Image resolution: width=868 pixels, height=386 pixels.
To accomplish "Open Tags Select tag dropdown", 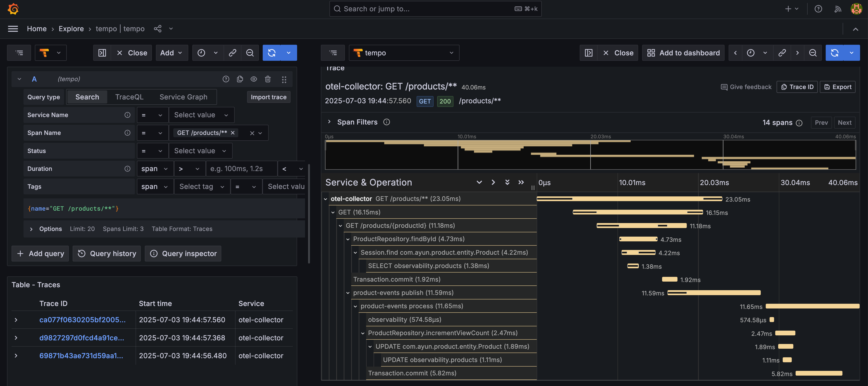I will 202,186.
